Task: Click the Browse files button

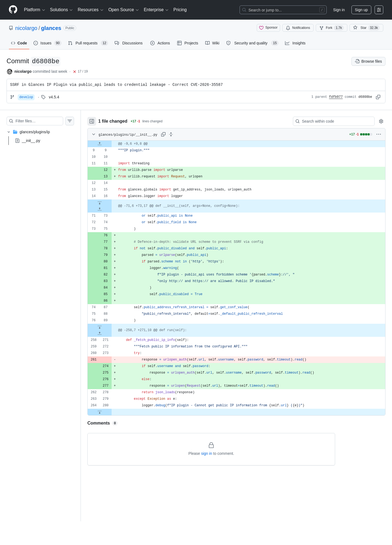Action: tap(368, 61)
